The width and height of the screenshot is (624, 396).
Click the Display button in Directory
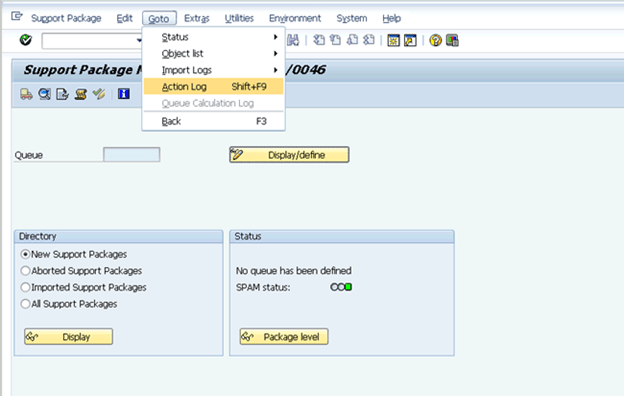click(x=68, y=337)
